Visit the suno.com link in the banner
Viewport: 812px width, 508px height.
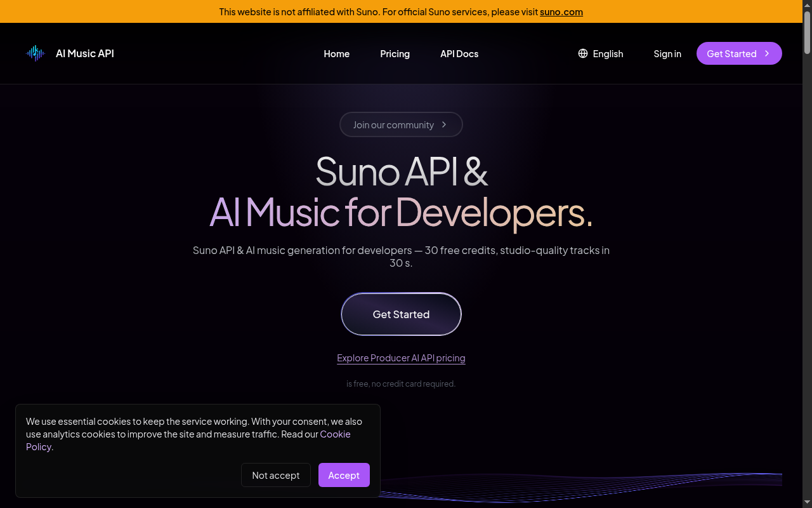point(561,11)
